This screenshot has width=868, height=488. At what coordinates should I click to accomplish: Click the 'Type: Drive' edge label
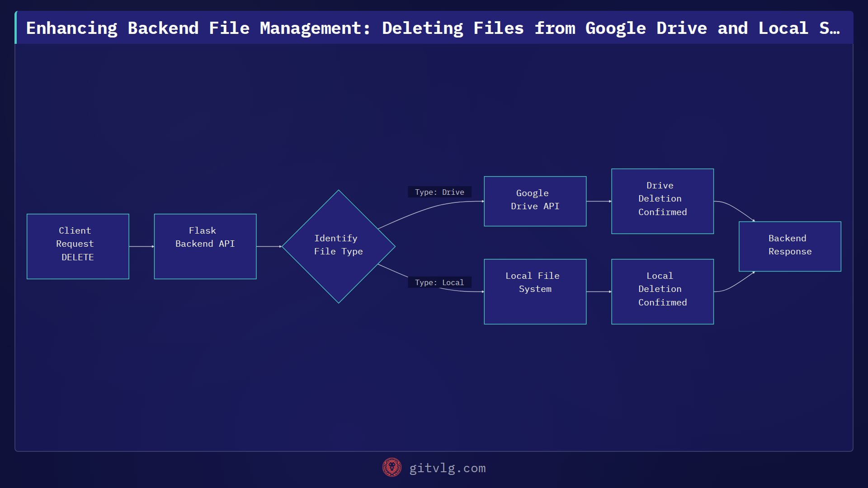[x=439, y=192]
